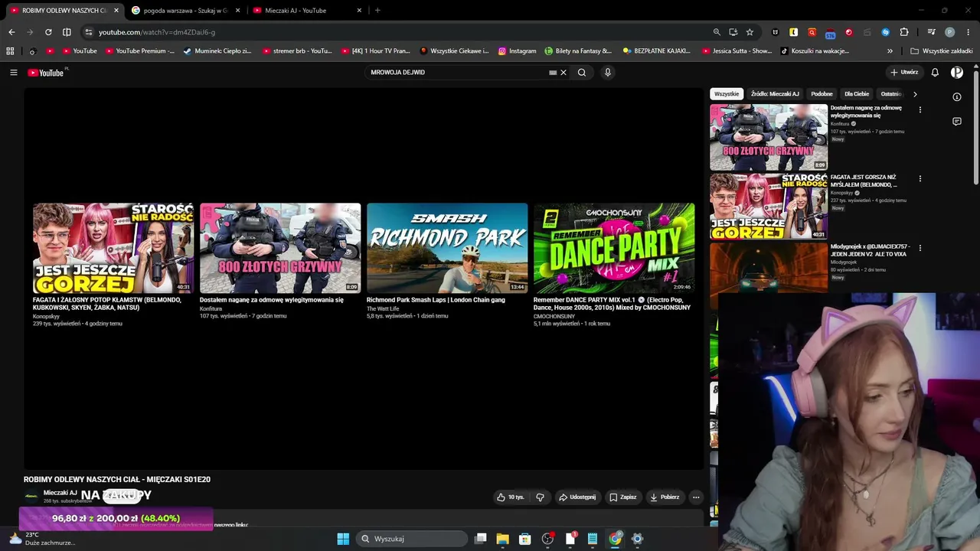Viewport: 980px width, 551px height.
Task: Select the Podobne filter chip
Action: 822,94
